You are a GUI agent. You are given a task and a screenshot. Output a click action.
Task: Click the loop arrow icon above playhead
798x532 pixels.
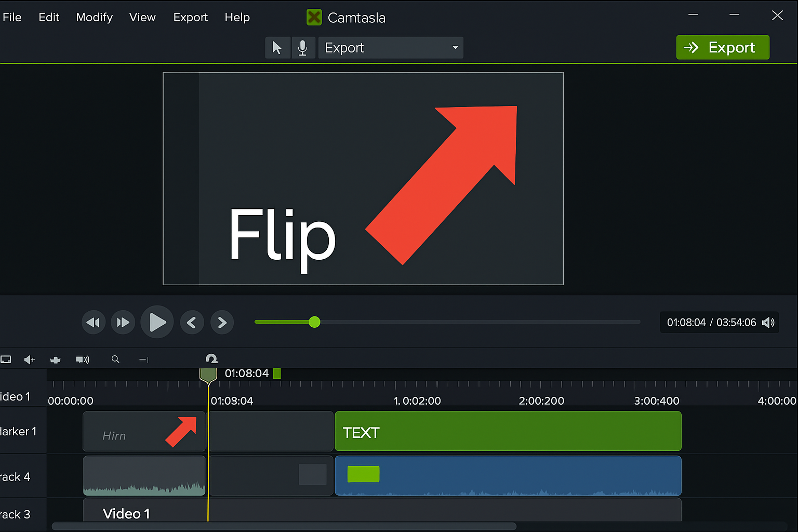211,359
